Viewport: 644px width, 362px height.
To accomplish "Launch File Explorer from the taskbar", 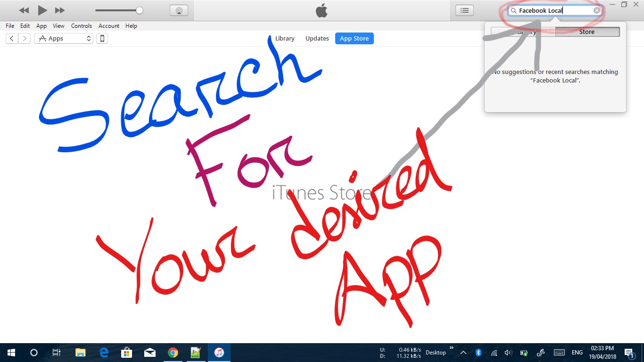I will click(81, 353).
